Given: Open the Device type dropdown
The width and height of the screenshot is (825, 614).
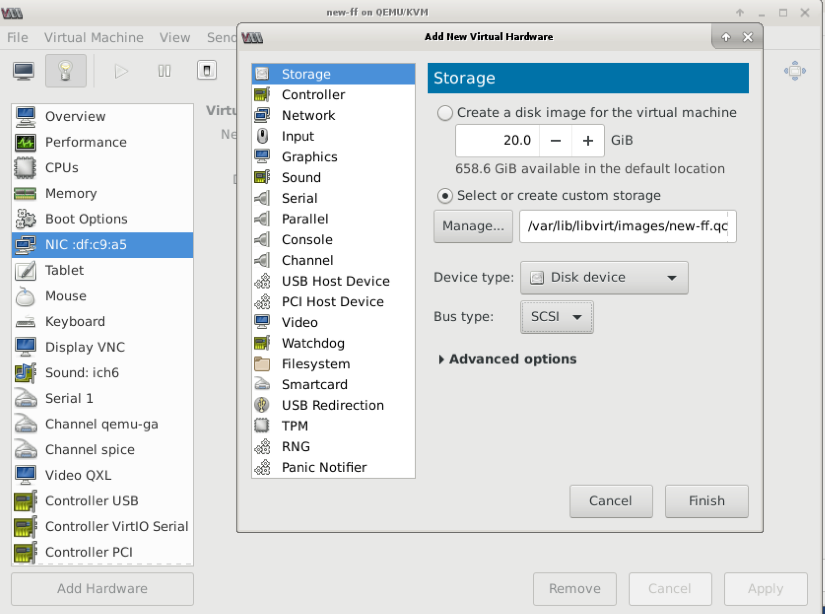Looking at the screenshot, I should pos(604,277).
